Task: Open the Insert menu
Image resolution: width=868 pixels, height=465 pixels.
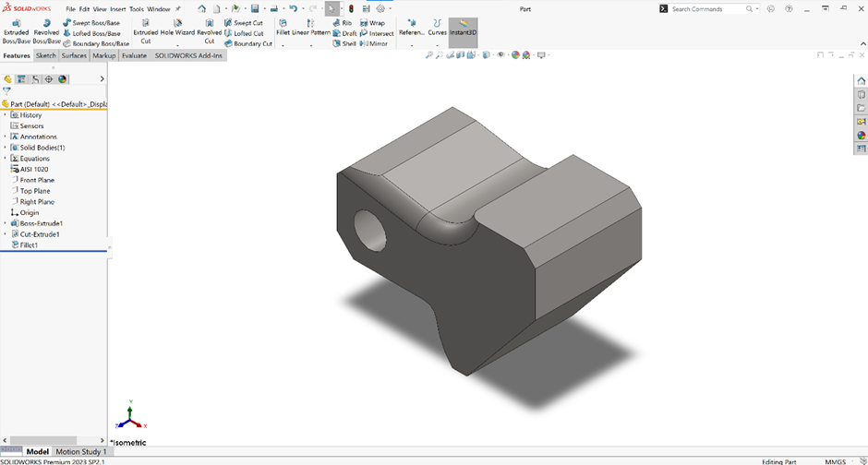Action: click(x=118, y=8)
